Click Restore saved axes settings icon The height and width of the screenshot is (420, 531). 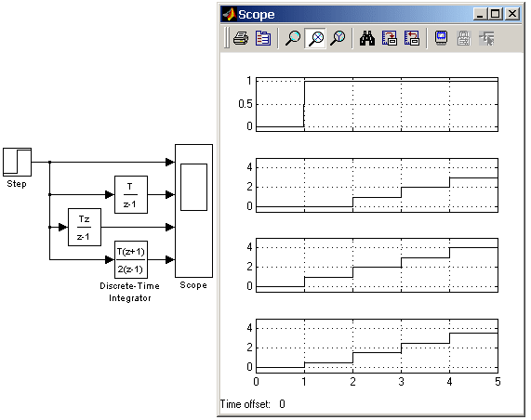pyautogui.click(x=412, y=38)
